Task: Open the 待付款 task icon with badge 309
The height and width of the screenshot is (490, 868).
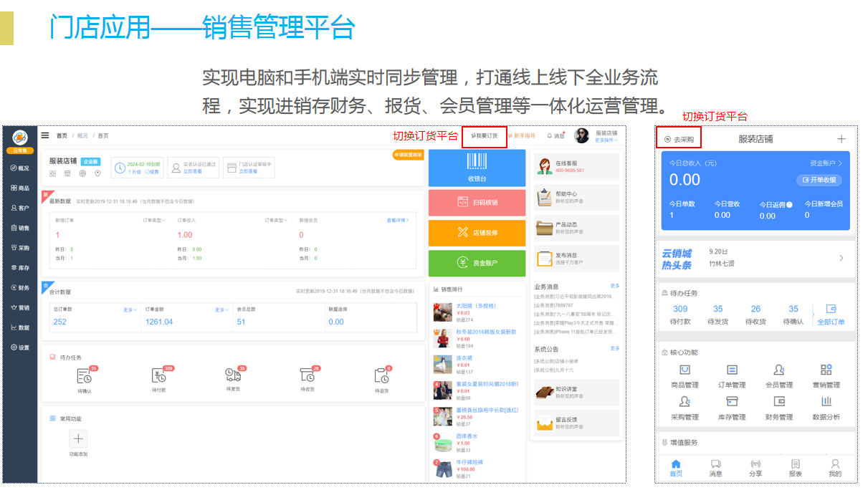Action: tap(159, 377)
